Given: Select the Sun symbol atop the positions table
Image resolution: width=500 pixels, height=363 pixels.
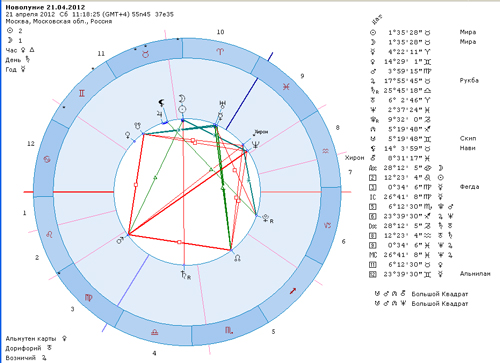Looking at the screenshot, I should pyautogui.click(x=373, y=33).
